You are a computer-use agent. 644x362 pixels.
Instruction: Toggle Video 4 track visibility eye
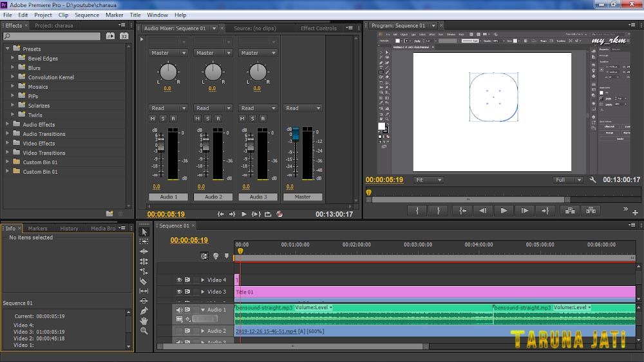pos(179,280)
